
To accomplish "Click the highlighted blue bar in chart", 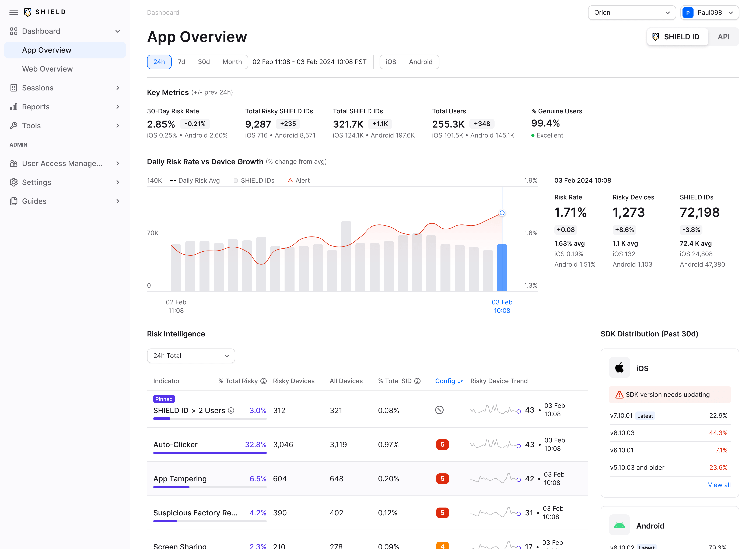I will point(502,268).
